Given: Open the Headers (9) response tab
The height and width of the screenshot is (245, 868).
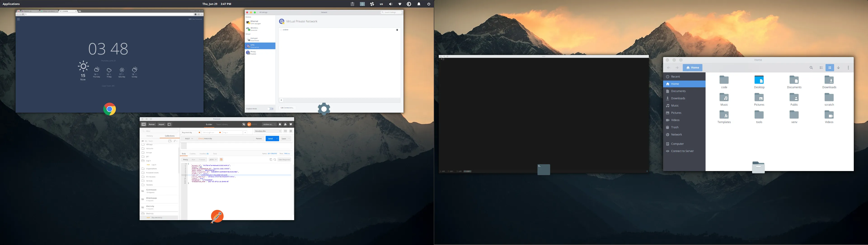Looking at the screenshot, I should click(x=204, y=154).
